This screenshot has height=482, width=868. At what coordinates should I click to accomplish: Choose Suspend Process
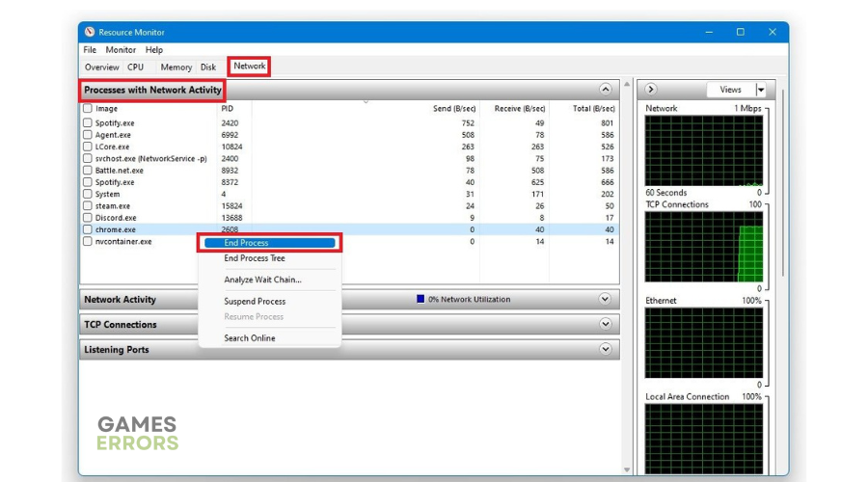click(x=255, y=301)
